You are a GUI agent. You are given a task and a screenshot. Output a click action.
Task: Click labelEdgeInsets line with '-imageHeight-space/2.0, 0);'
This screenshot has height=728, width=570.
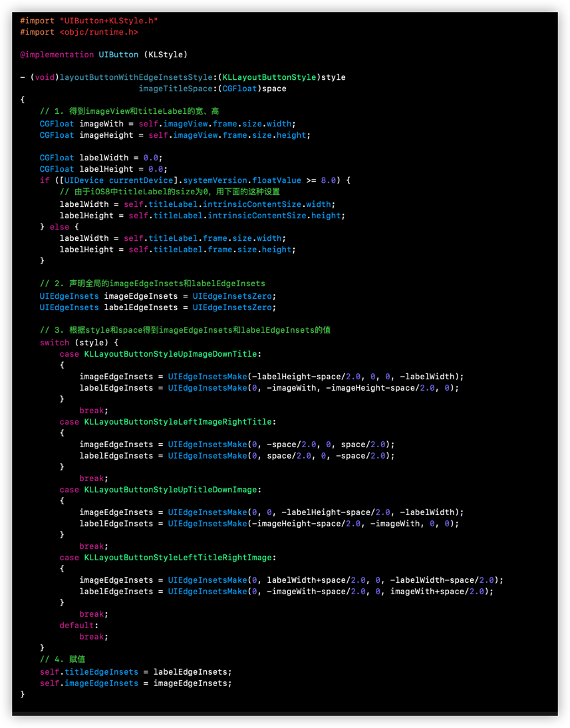269,388
